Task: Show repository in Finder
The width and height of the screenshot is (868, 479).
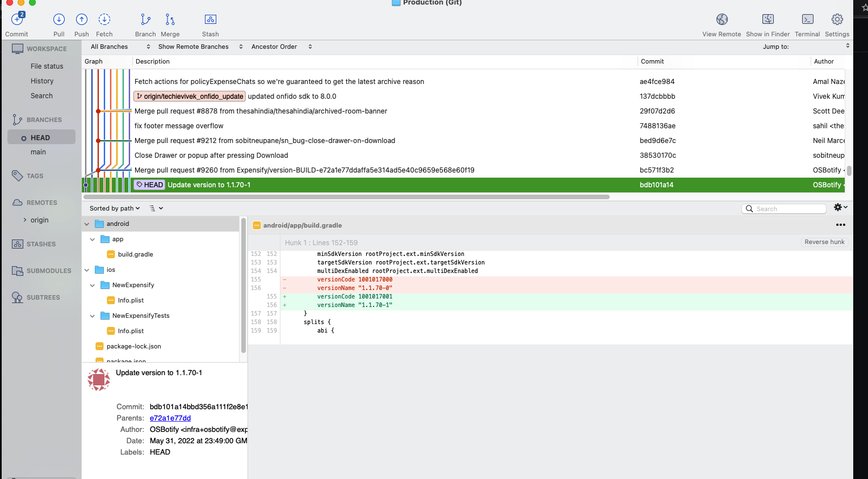Action: click(x=768, y=19)
